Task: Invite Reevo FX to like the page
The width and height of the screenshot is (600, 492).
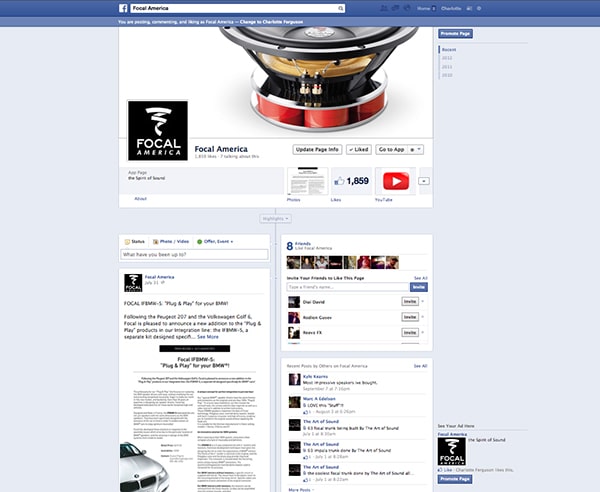Action: (x=410, y=332)
